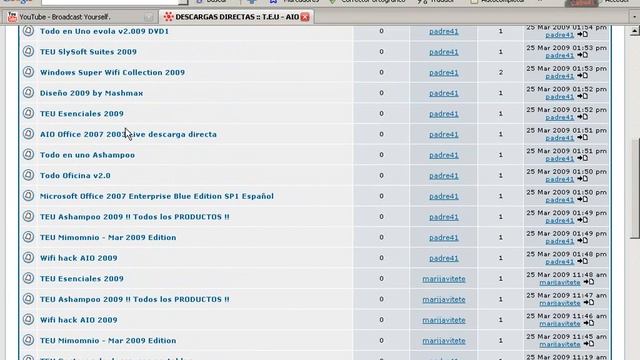The width and height of the screenshot is (640, 360).
Task: Click the scrollbar up arrow at page top
Action: coord(635,31)
